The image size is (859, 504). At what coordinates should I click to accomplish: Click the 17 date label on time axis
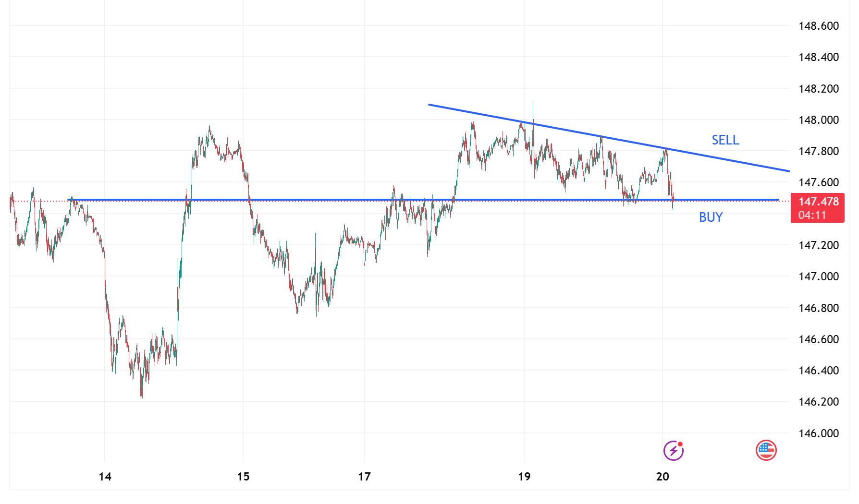(364, 477)
